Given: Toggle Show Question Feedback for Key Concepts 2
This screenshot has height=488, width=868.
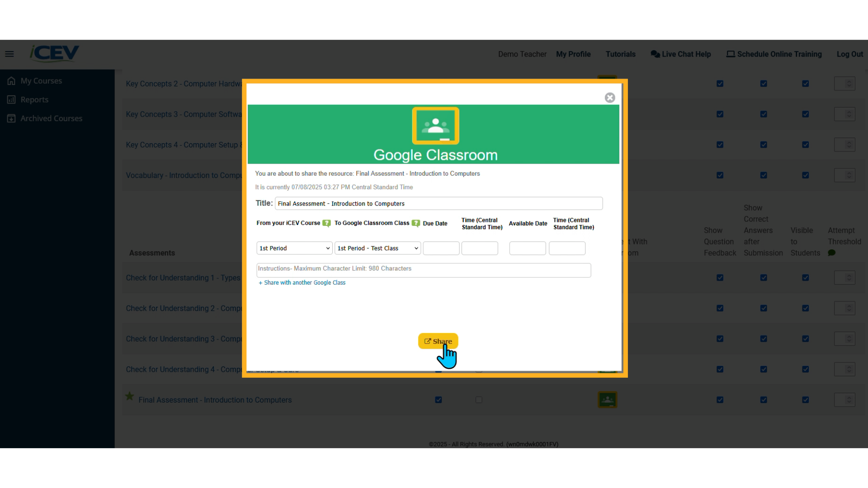Looking at the screenshot, I should coord(720,84).
